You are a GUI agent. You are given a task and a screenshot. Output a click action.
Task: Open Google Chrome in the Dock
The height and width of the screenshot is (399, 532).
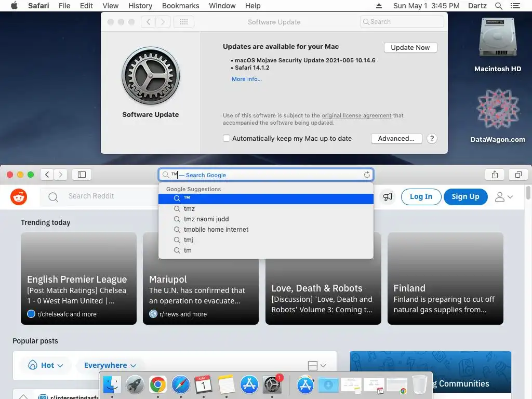click(158, 384)
